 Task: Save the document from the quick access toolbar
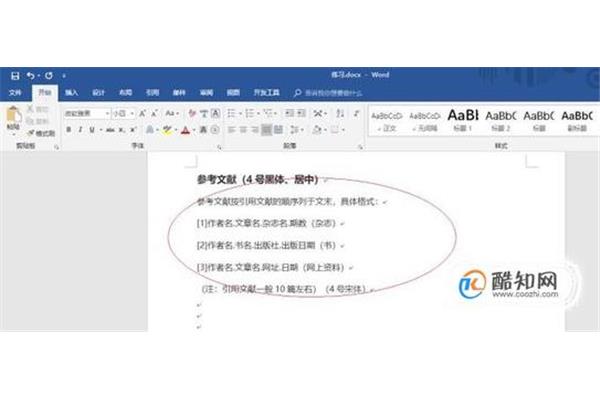pyautogui.click(x=15, y=76)
